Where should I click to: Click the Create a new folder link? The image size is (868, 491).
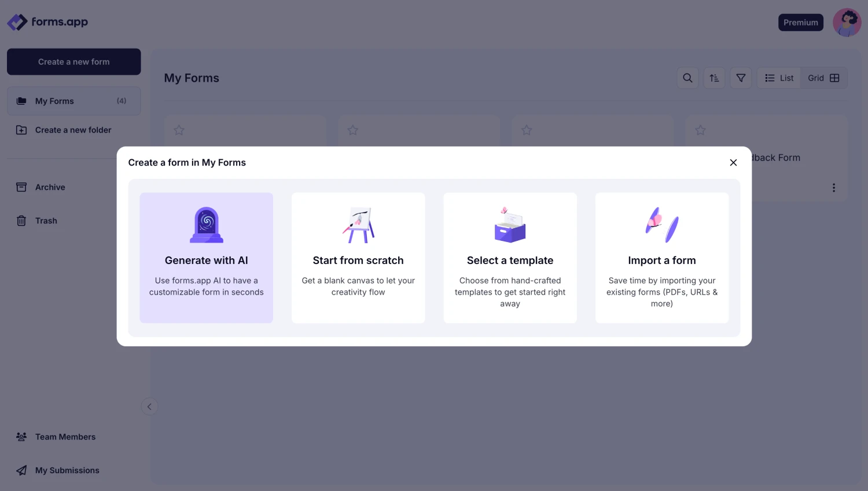pyautogui.click(x=73, y=130)
